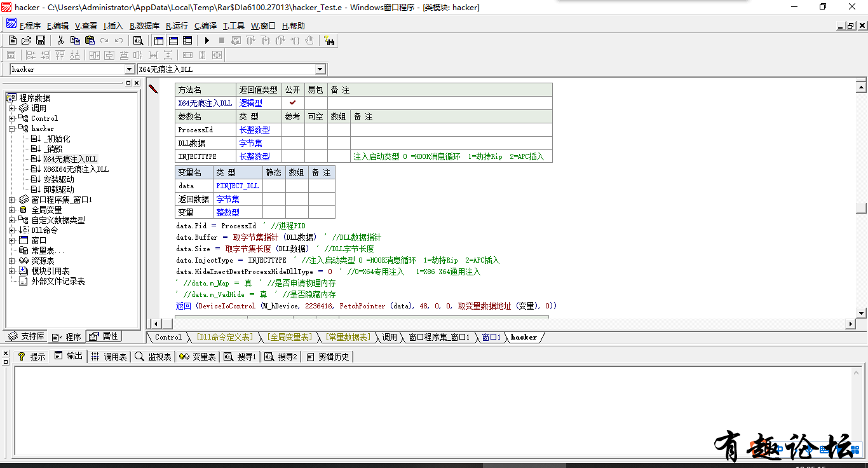The height and width of the screenshot is (468, 868).
Task: Click the code editor vertical scrollbar thumb
Action: [860, 208]
